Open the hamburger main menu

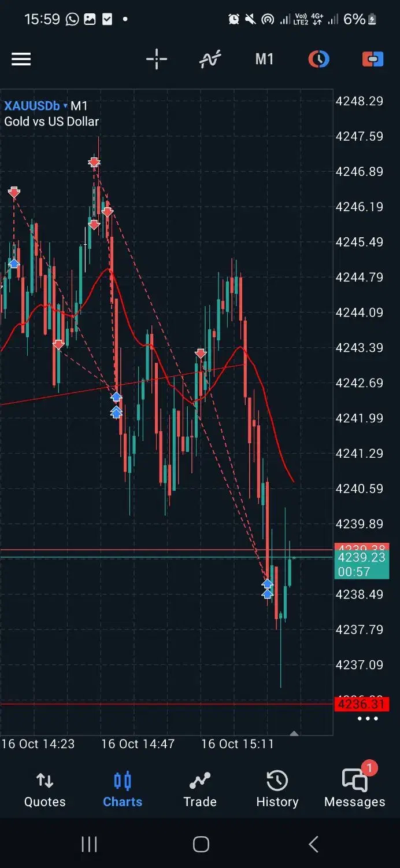point(21,59)
